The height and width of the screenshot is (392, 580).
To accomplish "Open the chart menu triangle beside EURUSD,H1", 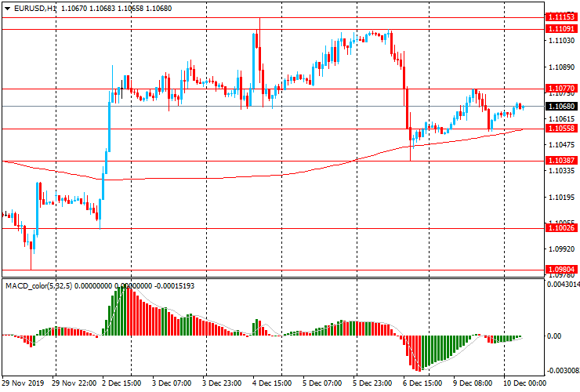I will pyautogui.click(x=7, y=9).
